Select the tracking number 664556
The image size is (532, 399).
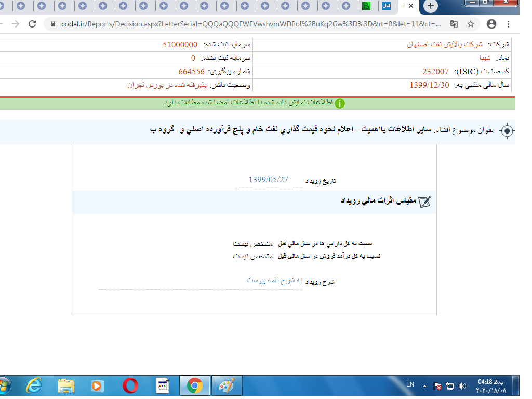(x=191, y=72)
